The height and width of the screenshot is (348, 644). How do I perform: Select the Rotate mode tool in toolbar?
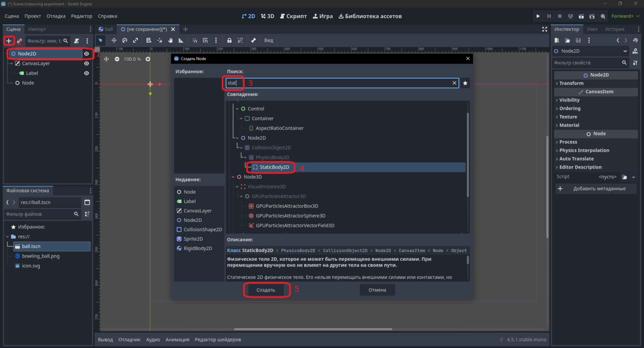(x=125, y=40)
